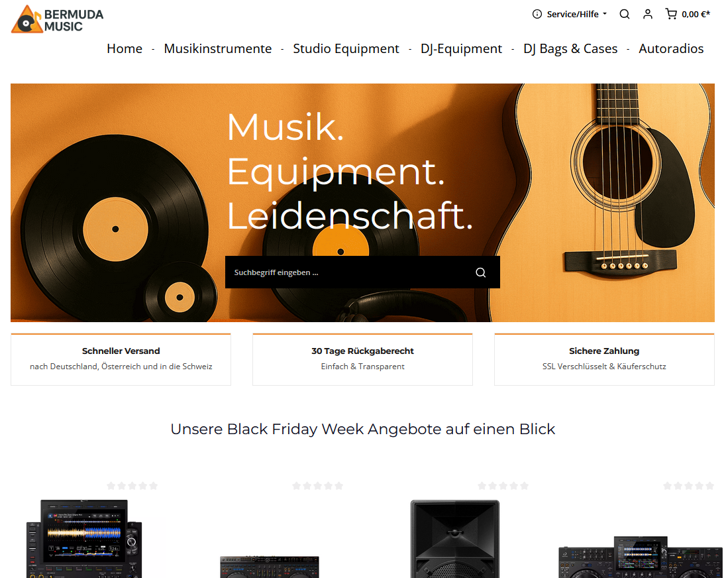Select the Autoradios menu item
Viewport: 728px width, 578px height.
pyautogui.click(x=671, y=48)
